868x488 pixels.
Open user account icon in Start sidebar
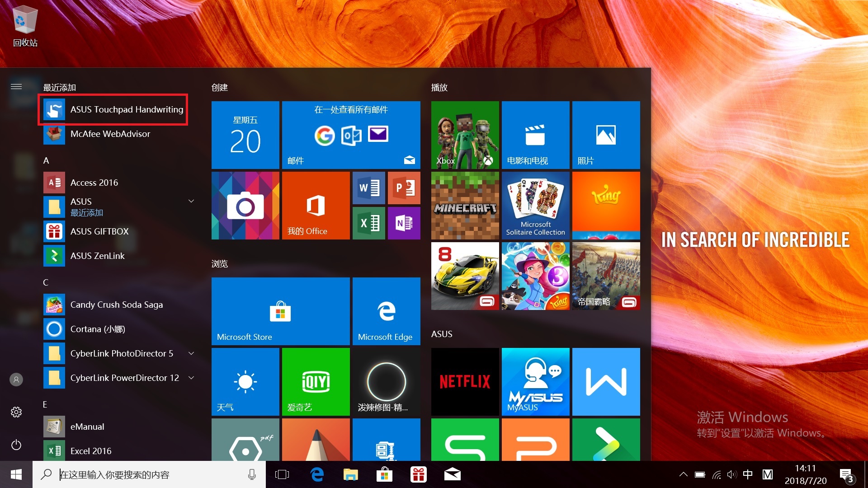pos(16,380)
